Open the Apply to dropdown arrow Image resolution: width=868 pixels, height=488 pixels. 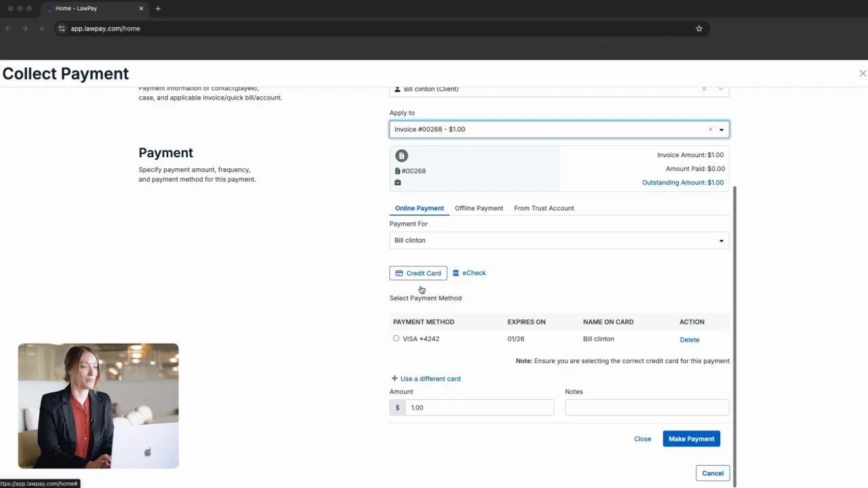pyautogui.click(x=722, y=129)
